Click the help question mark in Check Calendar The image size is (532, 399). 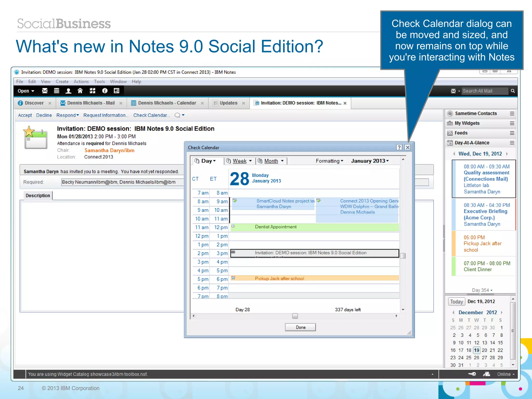click(x=399, y=147)
